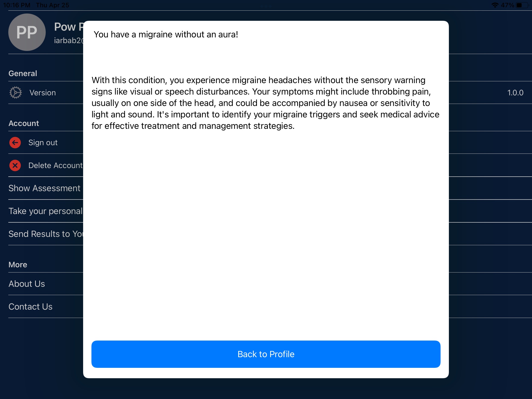The width and height of the screenshot is (532, 399).
Task: Click the Delete Account red icon
Action: coord(15,165)
